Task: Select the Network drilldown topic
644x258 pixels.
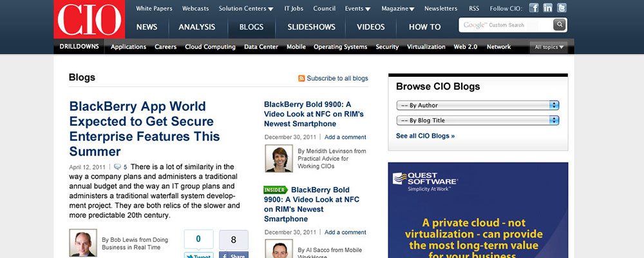Action: pyautogui.click(x=498, y=47)
